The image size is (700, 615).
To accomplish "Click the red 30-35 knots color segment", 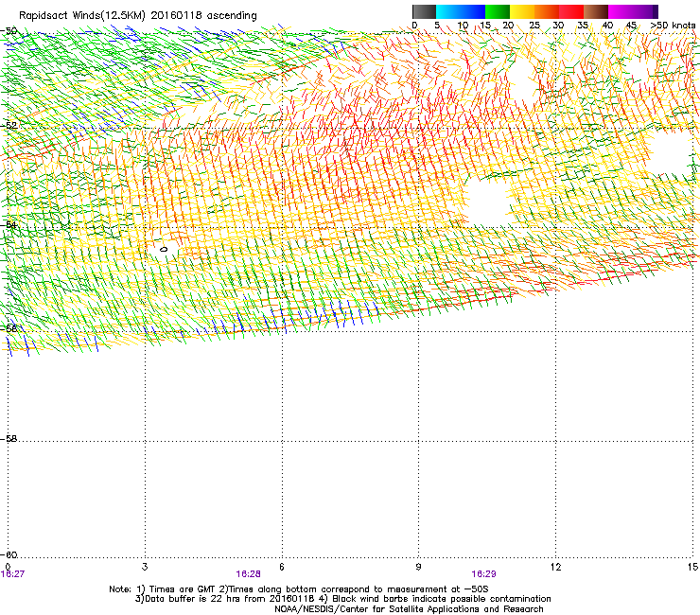I will point(571,11).
